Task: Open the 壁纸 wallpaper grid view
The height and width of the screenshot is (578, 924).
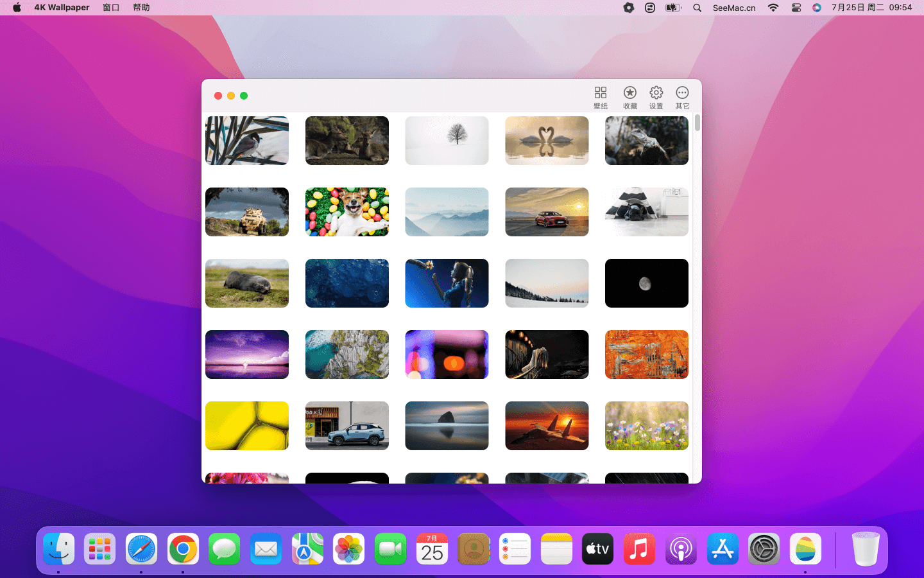Action: pyautogui.click(x=600, y=98)
